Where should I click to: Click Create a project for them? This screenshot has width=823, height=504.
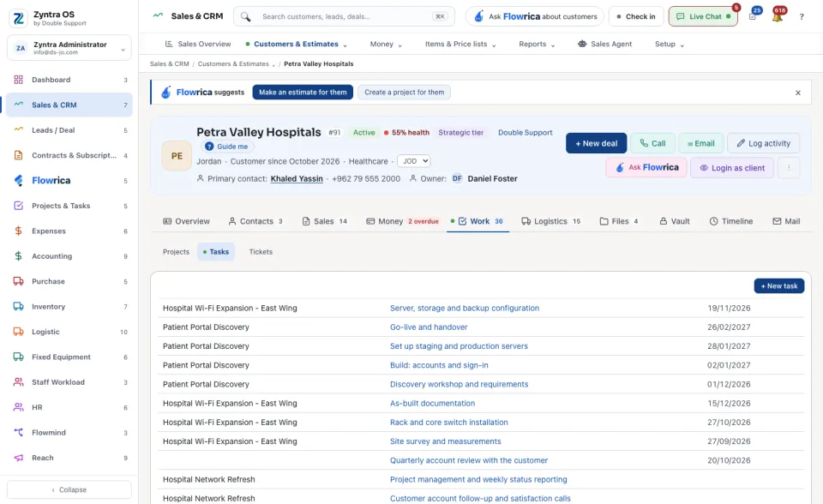pyautogui.click(x=404, y=93)
